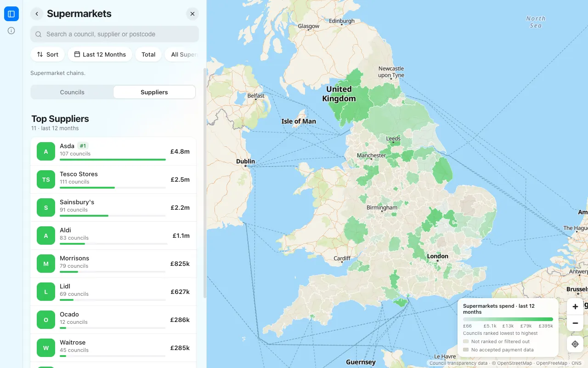Viewport: 588px width, 368px height.
Task: Click the Lidl £627k amount
Action: (x=180, y=292)
